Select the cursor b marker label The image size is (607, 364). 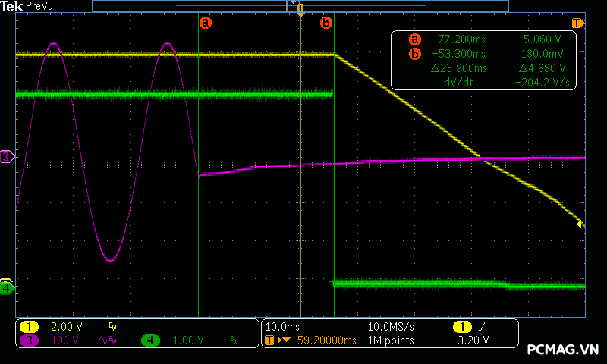(x=326, y=23)
